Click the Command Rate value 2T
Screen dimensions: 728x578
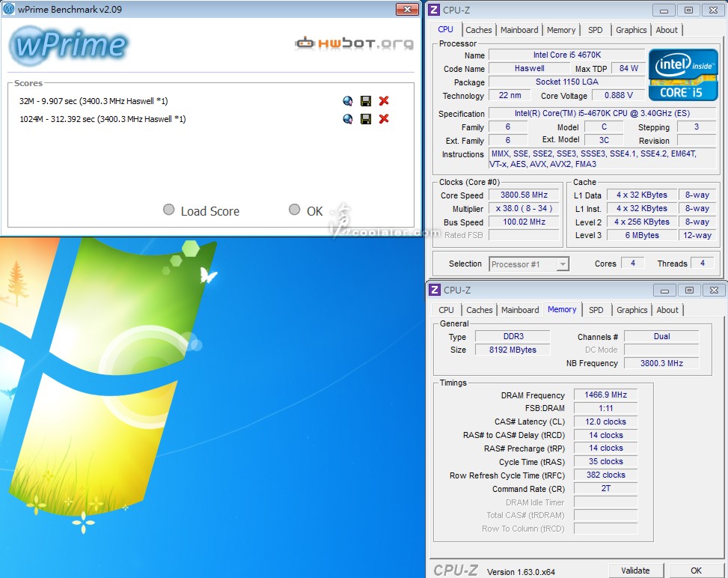click(x=605, y=488)
